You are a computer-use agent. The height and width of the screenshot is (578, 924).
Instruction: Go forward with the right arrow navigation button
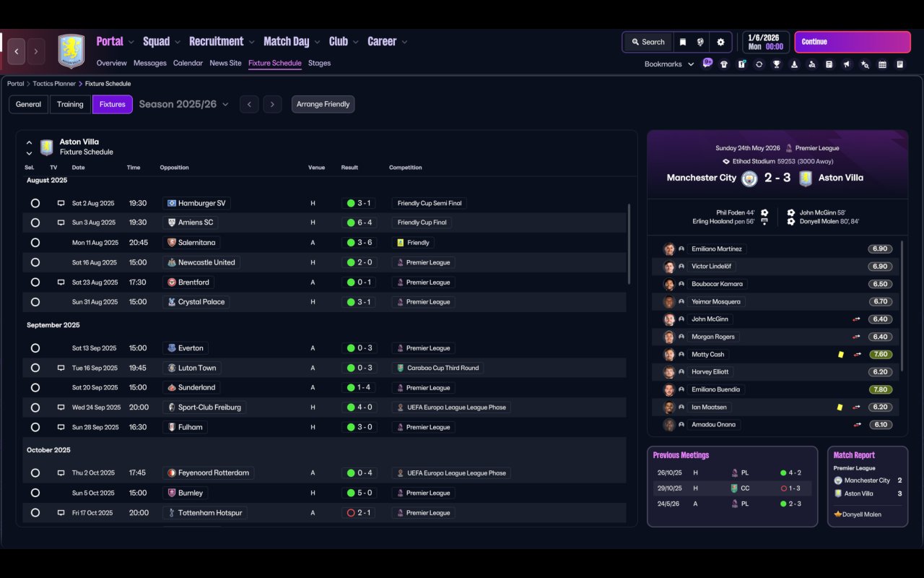(35, 51)
